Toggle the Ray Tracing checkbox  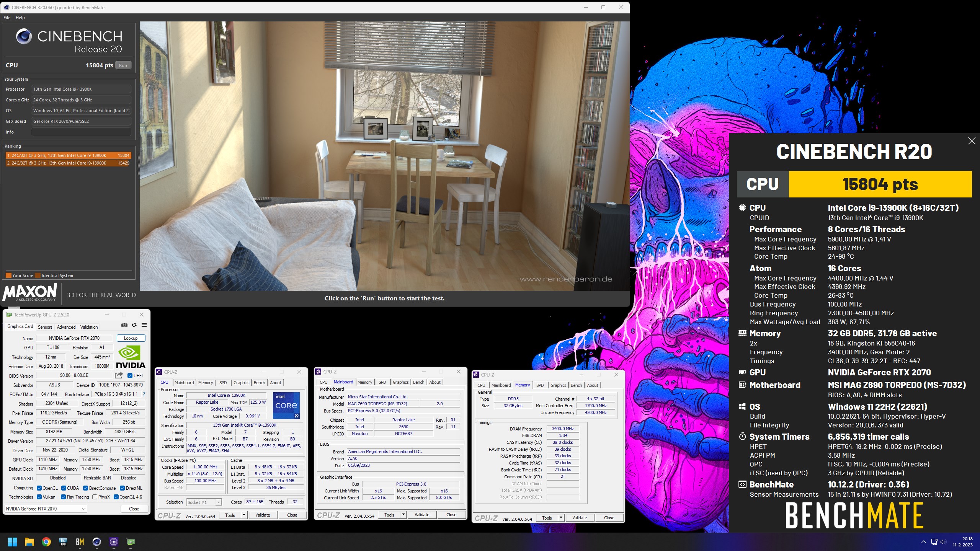pyautogui.click(x=64, y=497)
